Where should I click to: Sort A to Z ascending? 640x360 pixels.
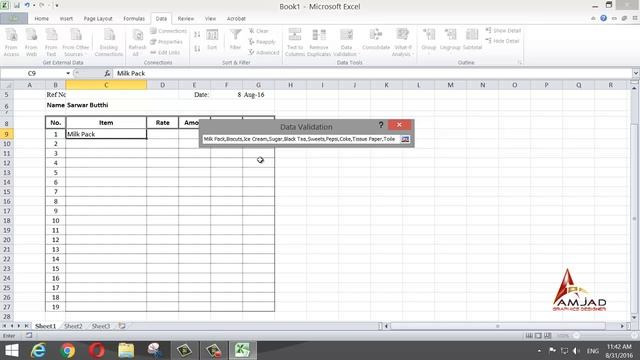[x=197, y=35]
